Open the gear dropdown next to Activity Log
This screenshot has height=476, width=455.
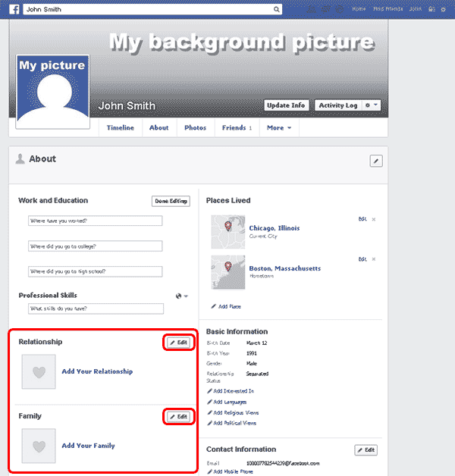pyautogui.click(x=371, y=105)
